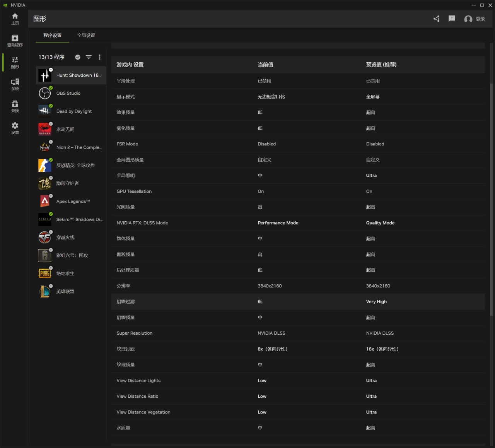495x448 pixels.
Task: Select the OBS Studio icon
Action: (45, 93)
